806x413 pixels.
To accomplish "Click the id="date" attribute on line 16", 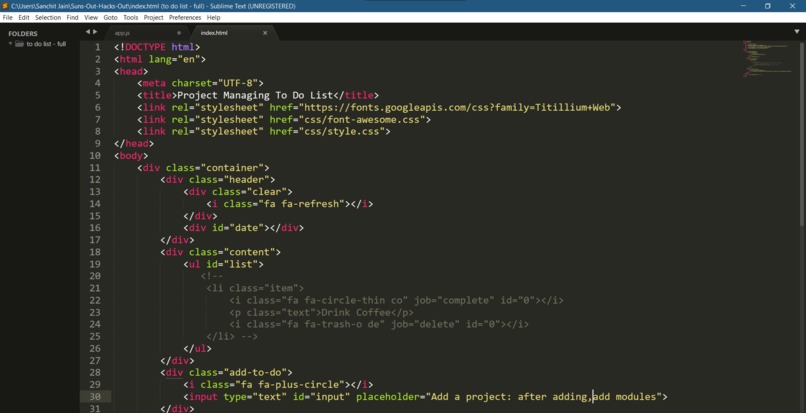I will click(x=237, y=228).
